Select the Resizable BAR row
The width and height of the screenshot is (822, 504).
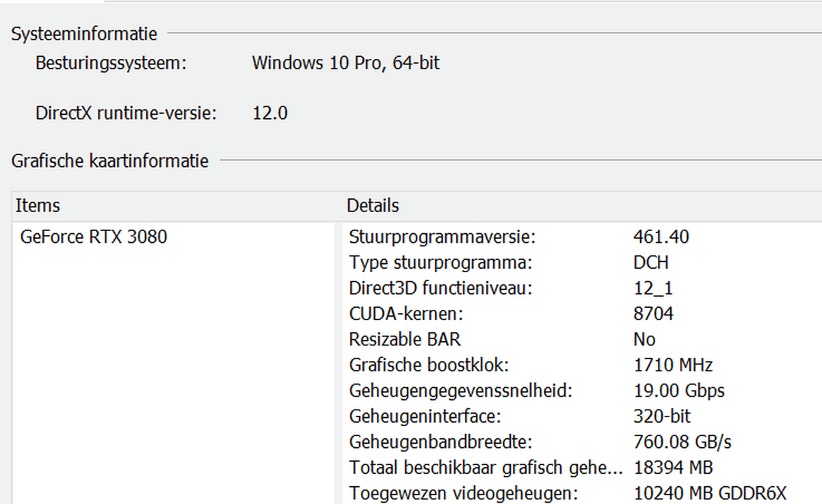coord(405,339)
